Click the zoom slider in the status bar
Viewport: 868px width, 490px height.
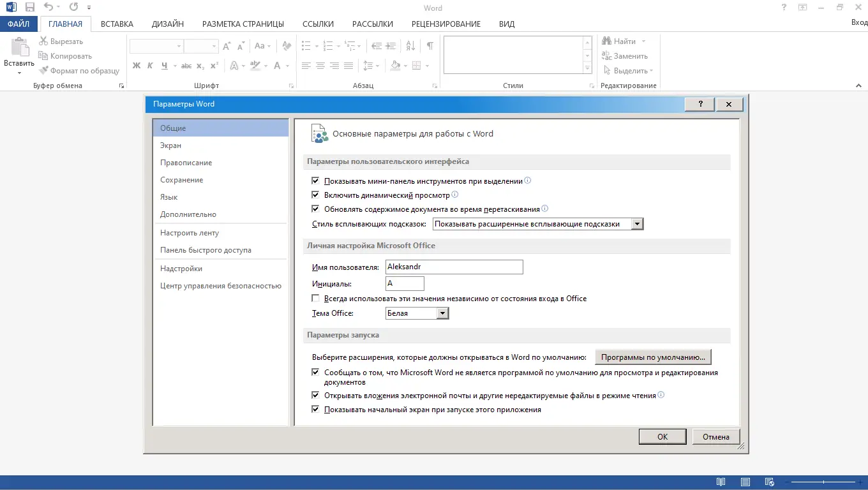(823, 482)
